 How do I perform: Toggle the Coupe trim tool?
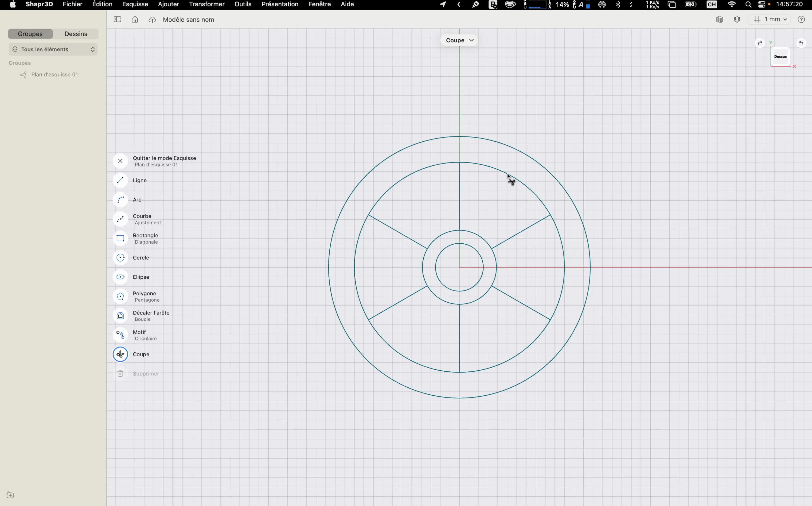tap(120, 354)
